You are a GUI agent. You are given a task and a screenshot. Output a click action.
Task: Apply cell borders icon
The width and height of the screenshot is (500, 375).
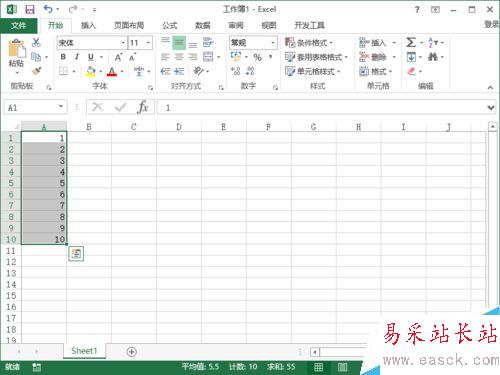pos(63,71)
